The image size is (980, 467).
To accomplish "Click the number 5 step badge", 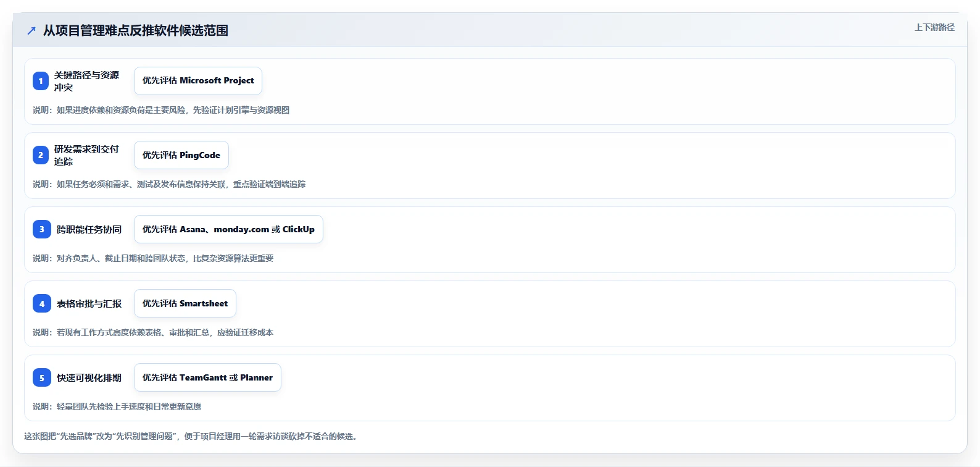I will coord(42,377).
